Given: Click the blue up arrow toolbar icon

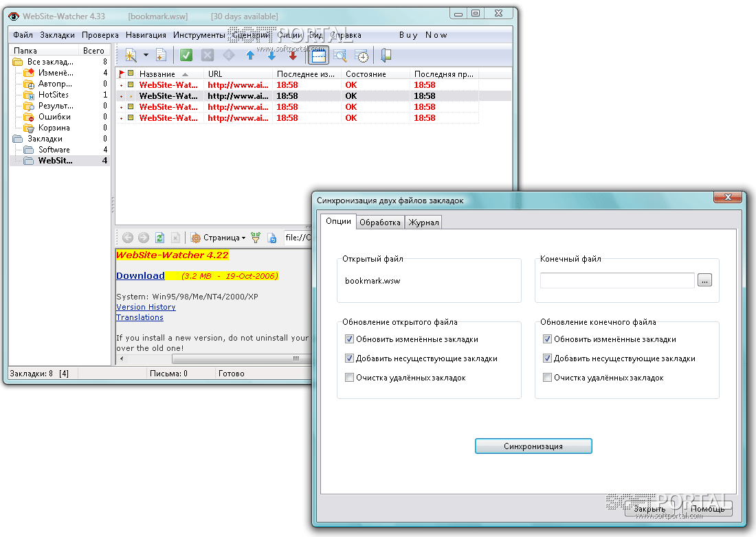Looking at the screenshot, I should point(250,56).
